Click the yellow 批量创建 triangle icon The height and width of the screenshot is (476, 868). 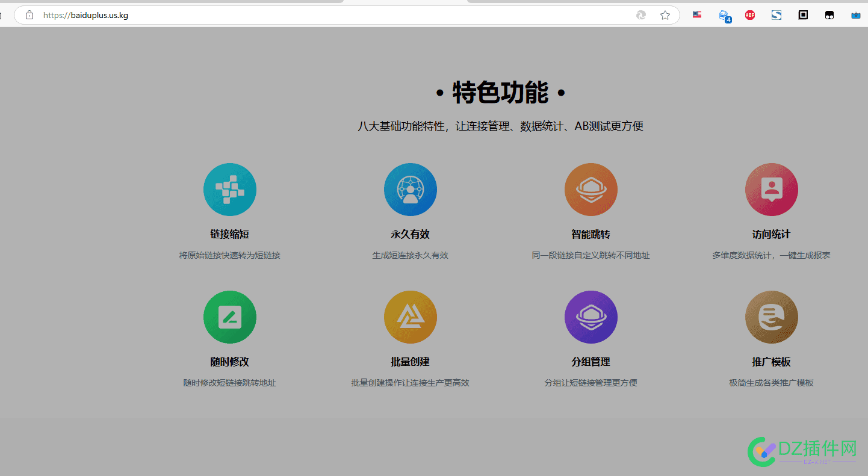[x=411, y=317]
